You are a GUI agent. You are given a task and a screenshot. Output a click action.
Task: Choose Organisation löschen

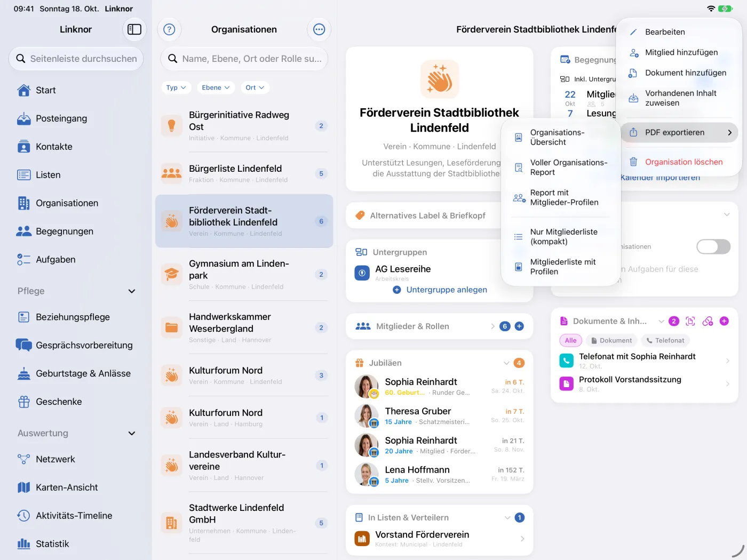679,162
